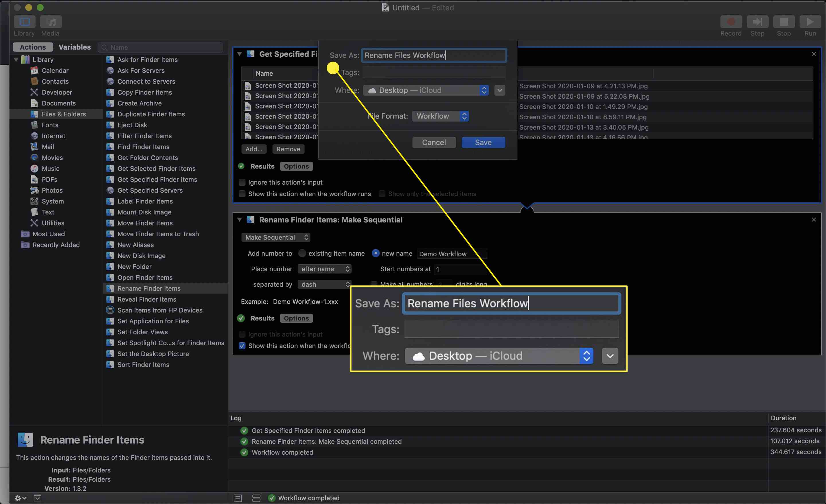Show Results in Rename Finder Items action
Screen dimensions: 826x504
[262, 318]
